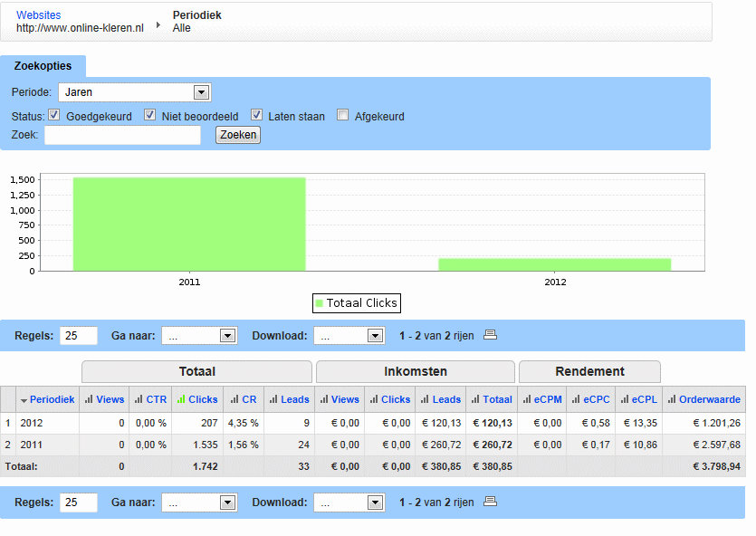Sort the table by the Periodiek link

53,399
